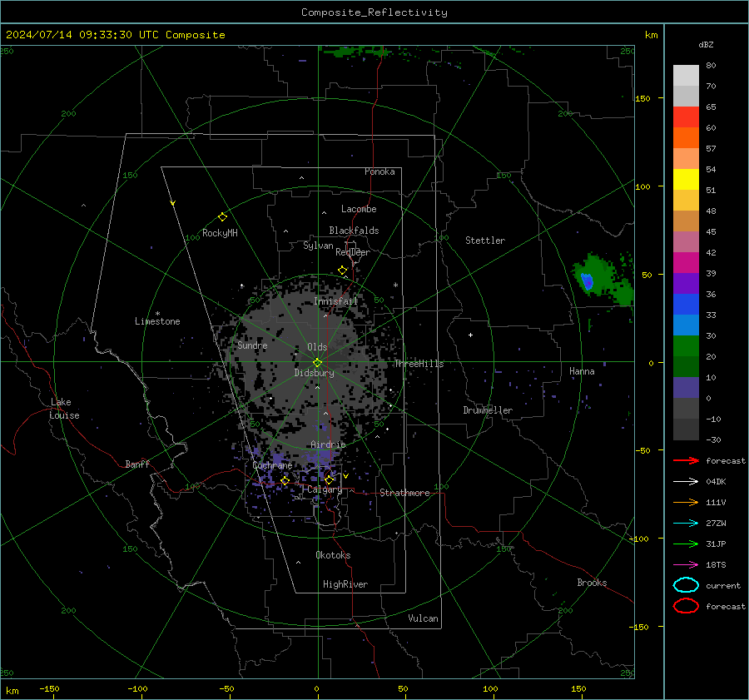Screen dimensions: 749x700
Task: Select the orange 111V arrow icon
Action: pyautogui.click(x=686, y=502)
